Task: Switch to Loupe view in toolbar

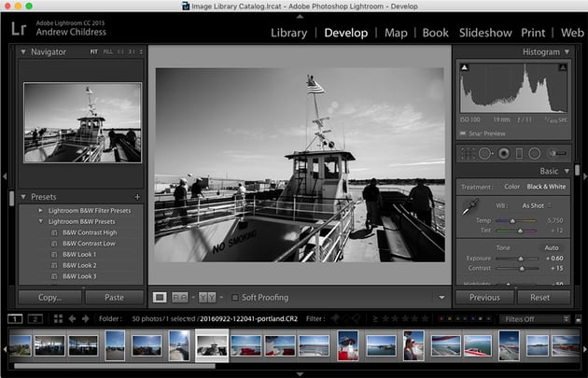Action: click(160, 298)
